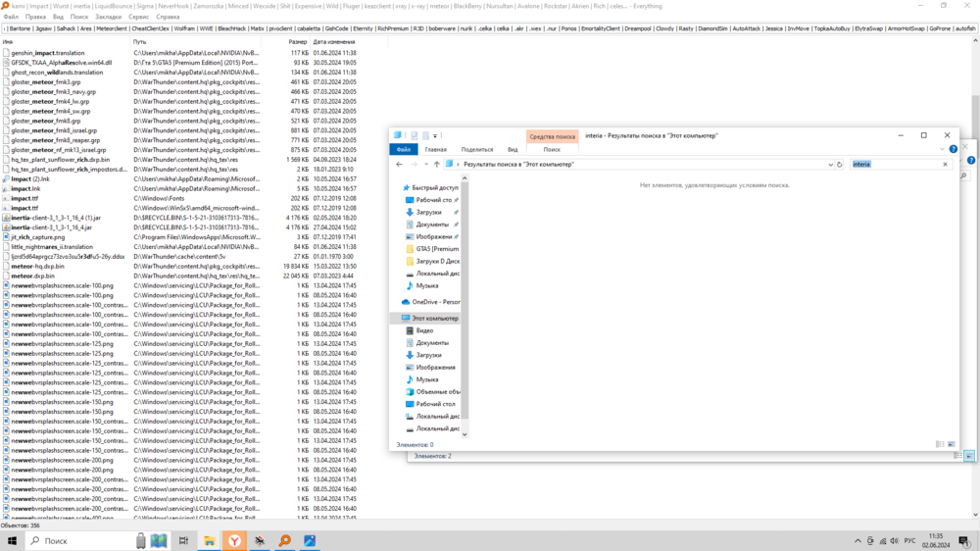Open Task View from the taskbar
Screen dimensions: 980x551
(x=183, y=541)
